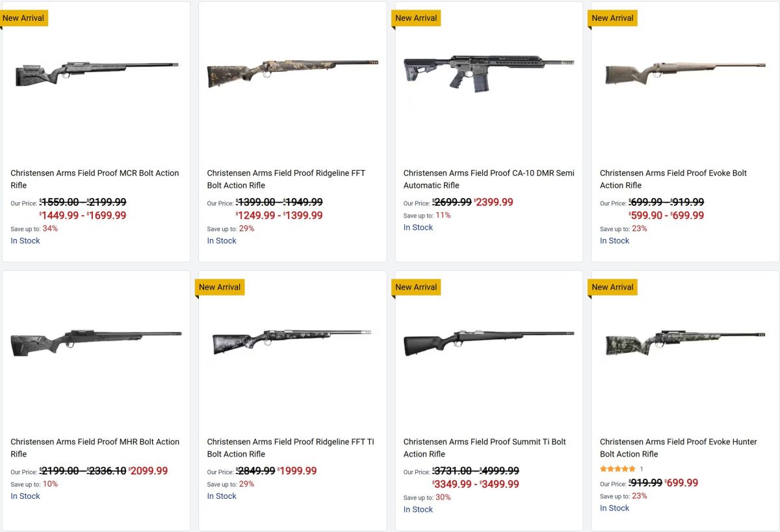Open the MCR Bolt Action Rifle image

click(96, 73)
